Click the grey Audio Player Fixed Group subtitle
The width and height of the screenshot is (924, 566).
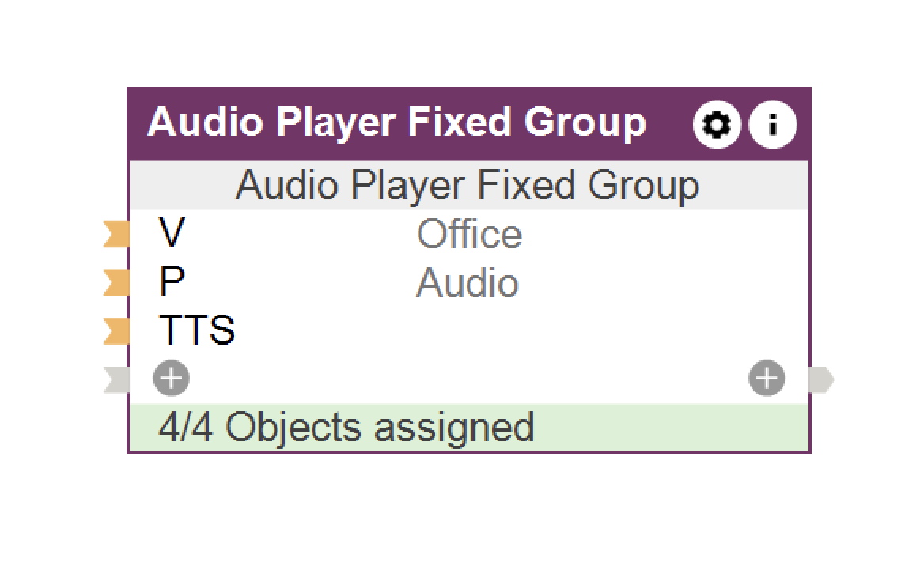(x=467, y=186)
